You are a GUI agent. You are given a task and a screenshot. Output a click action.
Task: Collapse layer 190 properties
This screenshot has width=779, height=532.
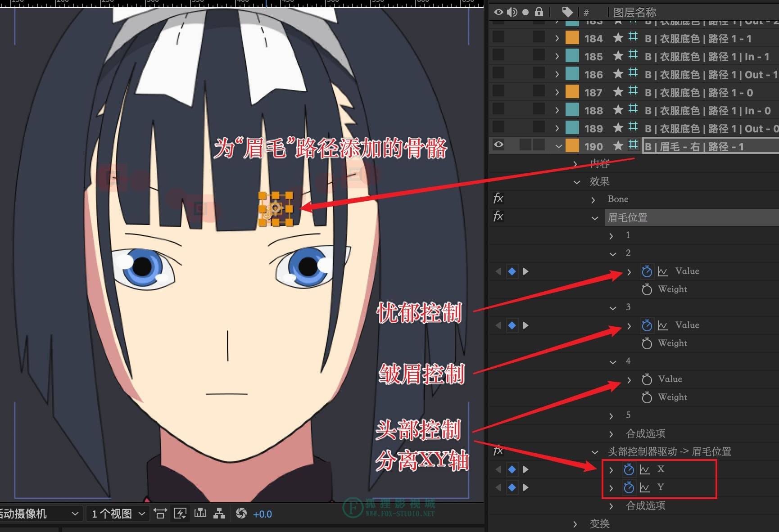[x=558, y=146]
